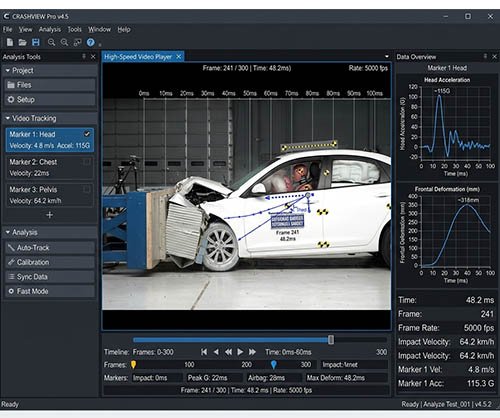
Task: Close the Data Overview panel
Action: 495,57
